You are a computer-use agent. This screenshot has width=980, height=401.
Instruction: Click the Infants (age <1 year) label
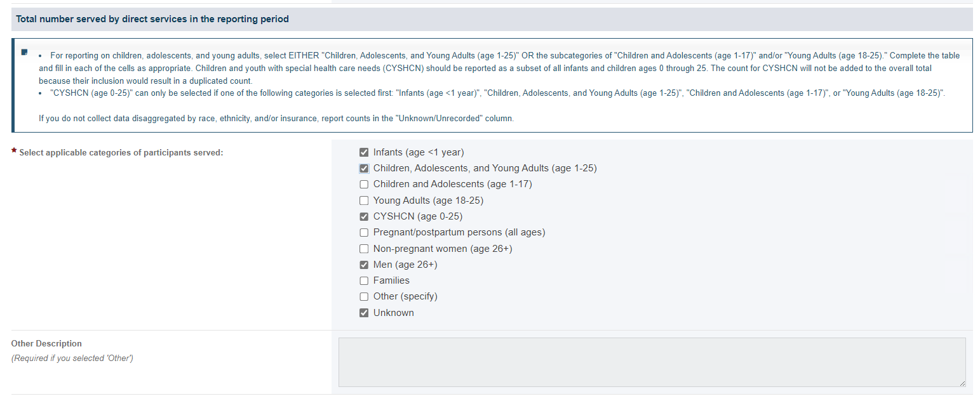click(419, 152)
